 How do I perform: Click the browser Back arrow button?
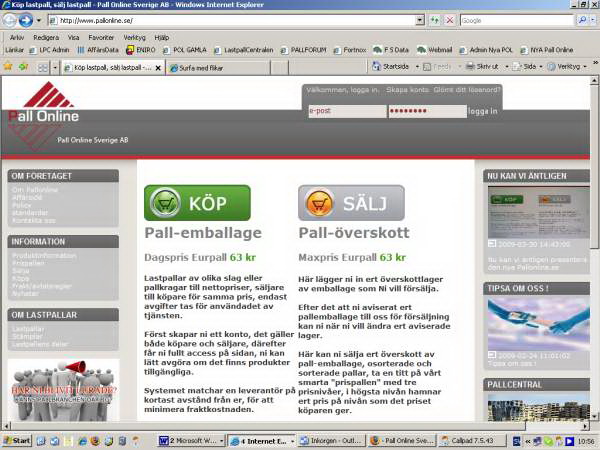(x=9, y=20)
